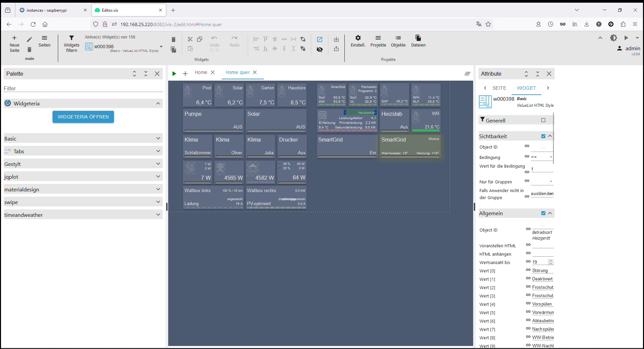Switch to the Home view tab
Screen dimensions: 644x349
tap(201, 72)
